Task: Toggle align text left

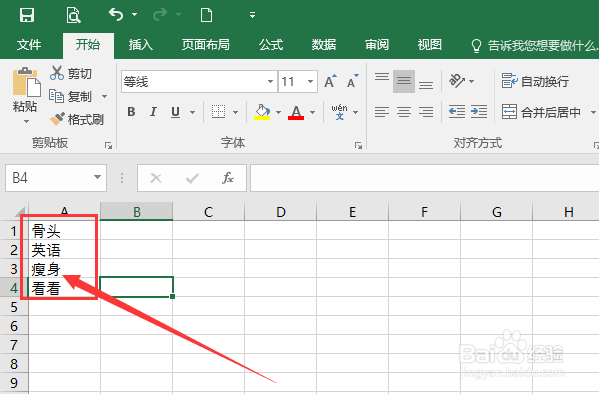Action: [x=382, y=112]
